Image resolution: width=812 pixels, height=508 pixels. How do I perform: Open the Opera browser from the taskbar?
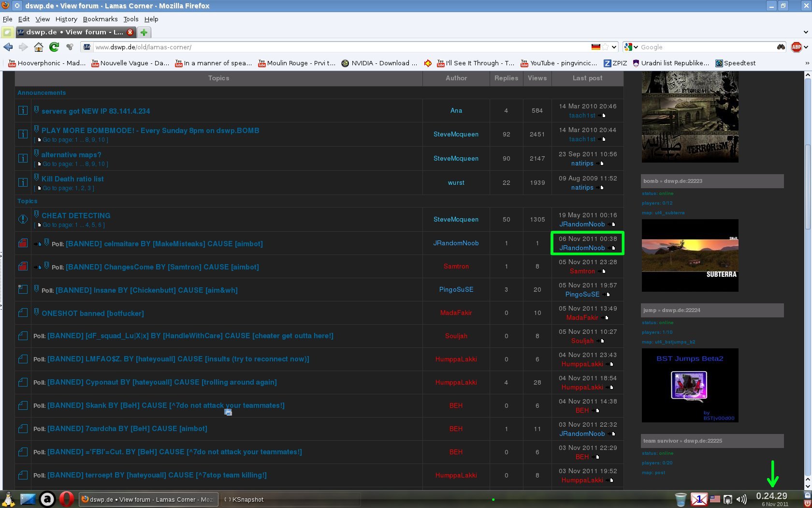[67, 499]
